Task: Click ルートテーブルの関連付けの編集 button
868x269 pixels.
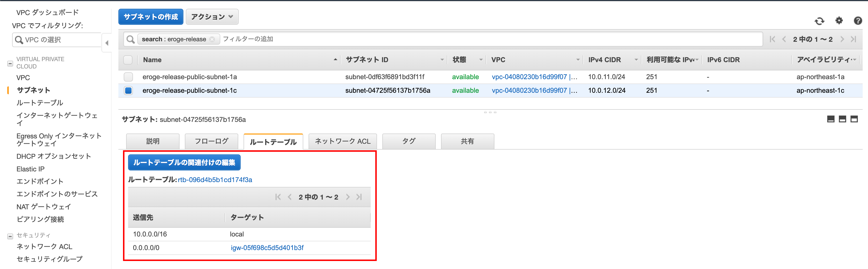Action: (184, 162)
